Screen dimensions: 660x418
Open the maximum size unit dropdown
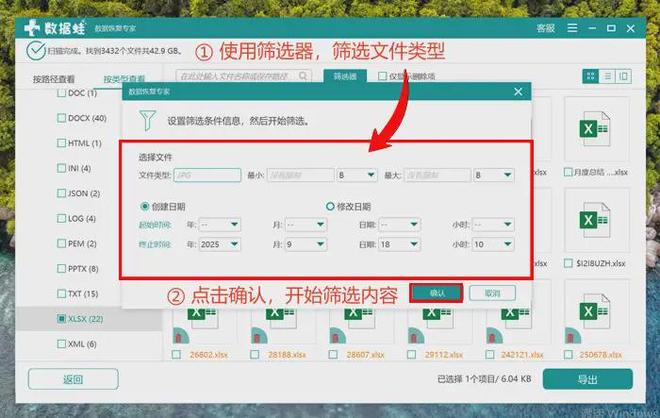pyautogui.click(x=493, y=175)
